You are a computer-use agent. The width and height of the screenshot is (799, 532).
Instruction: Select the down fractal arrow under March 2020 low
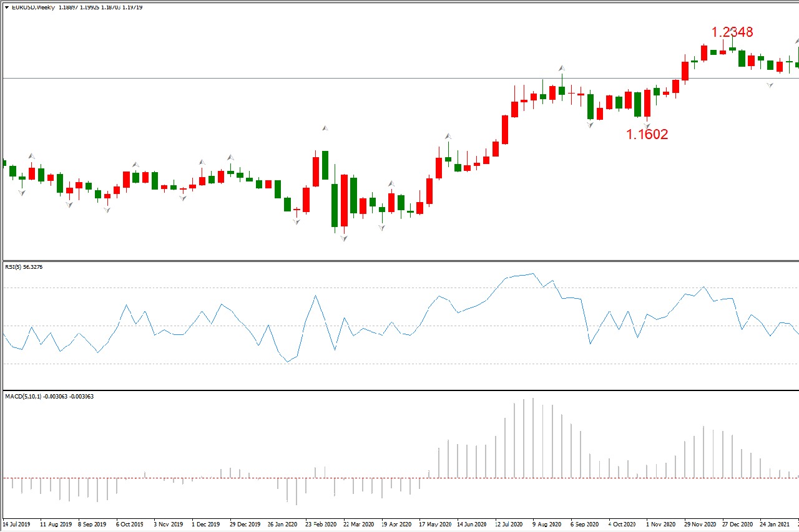tap(344, 238)
